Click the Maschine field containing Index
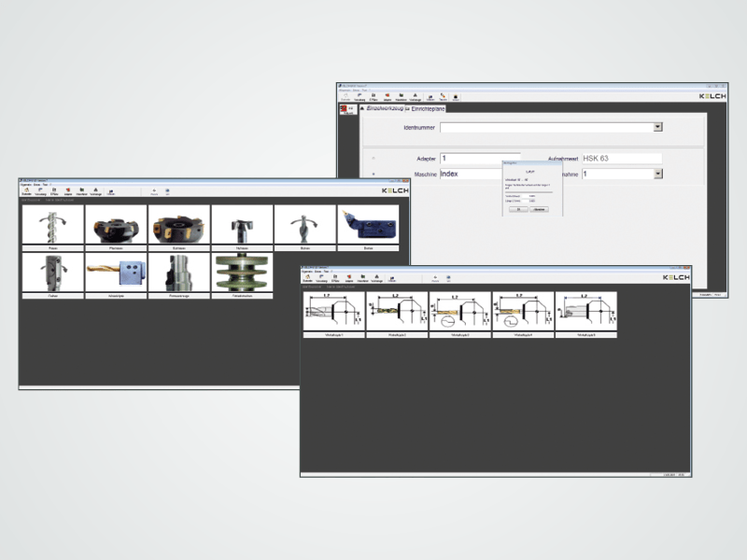Screen dimensions: 747x560 (x=471, y=174)
